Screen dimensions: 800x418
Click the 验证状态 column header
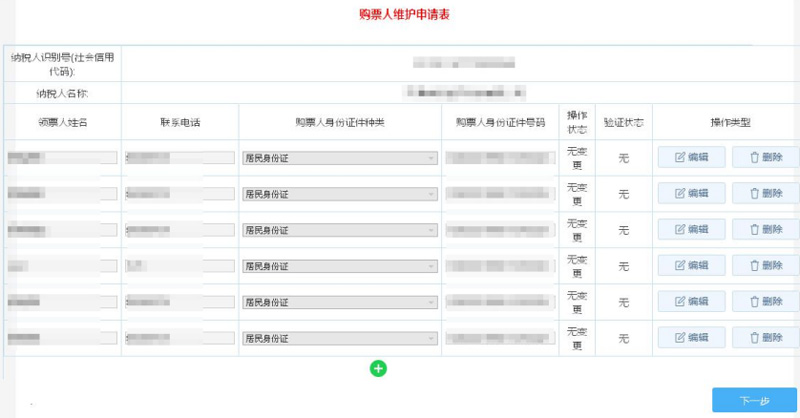623,122
